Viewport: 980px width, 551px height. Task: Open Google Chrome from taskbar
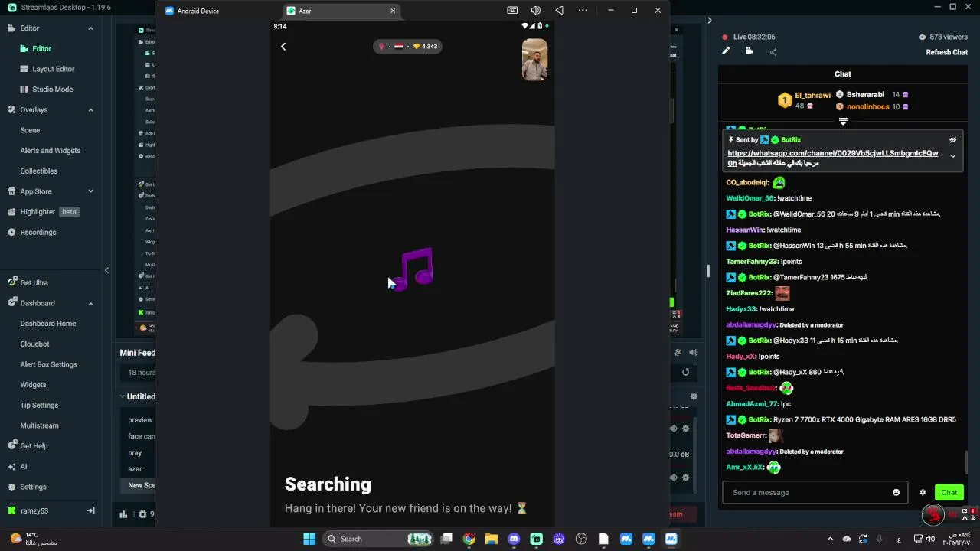pos(469,539)
